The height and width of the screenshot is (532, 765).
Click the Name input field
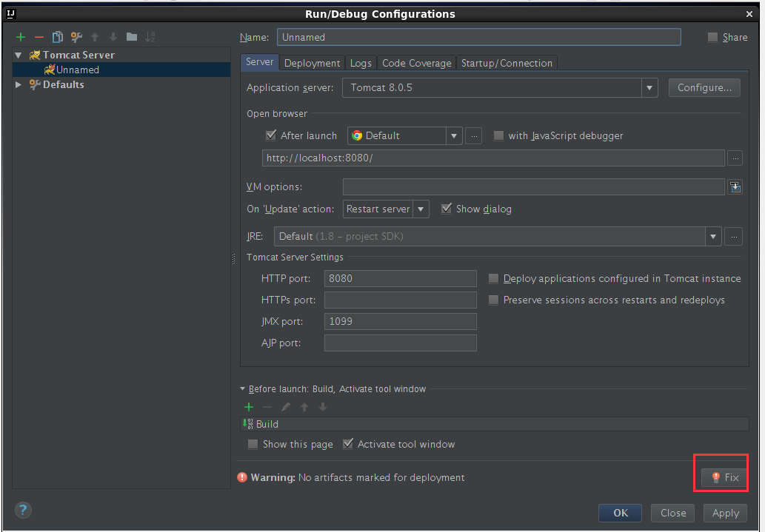479,37
